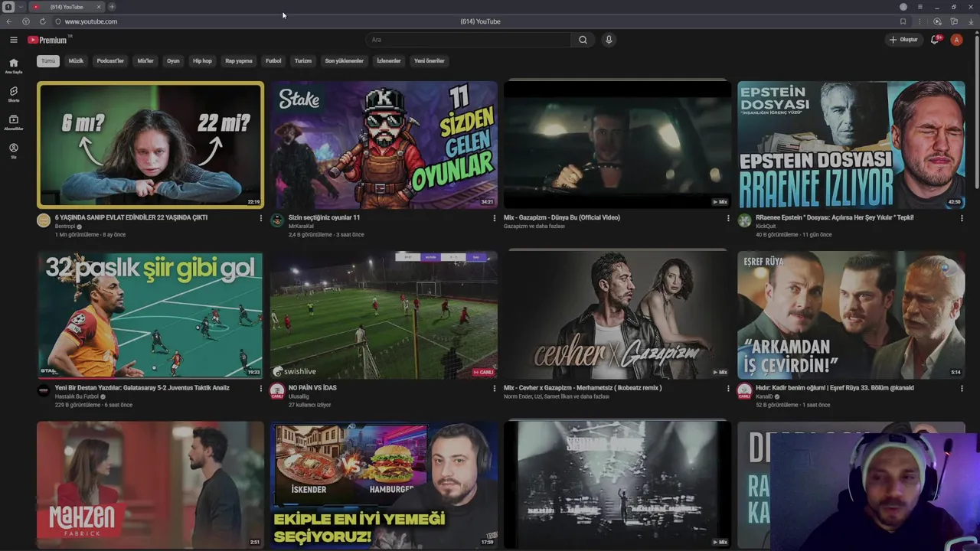Viewport: 980px width, 551px height.
Task: Select the Son yüklenenler chip
Action: tap(344, 60)
